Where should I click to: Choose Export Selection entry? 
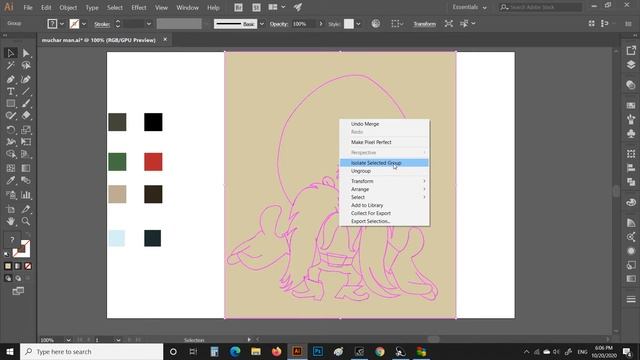click(x=384, y=221)
